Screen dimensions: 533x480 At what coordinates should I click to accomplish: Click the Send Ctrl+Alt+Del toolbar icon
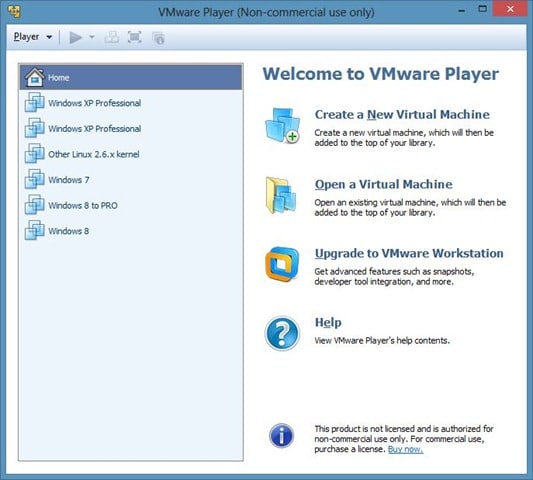point(111,37)
